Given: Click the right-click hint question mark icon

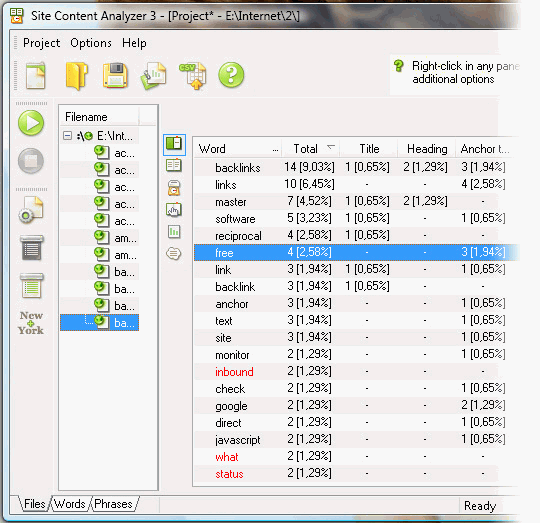Looking at the screenshot, I should [x=399, y=65].
